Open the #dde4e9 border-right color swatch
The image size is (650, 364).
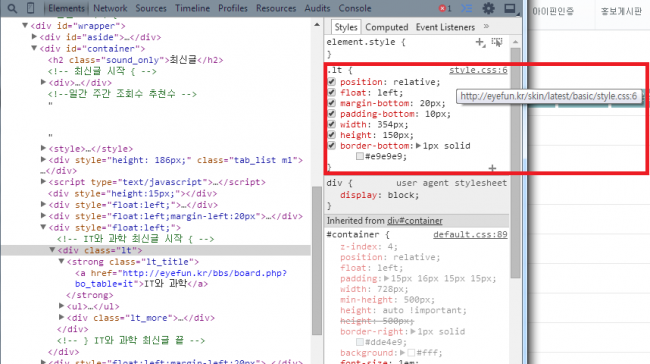[360, 342]
